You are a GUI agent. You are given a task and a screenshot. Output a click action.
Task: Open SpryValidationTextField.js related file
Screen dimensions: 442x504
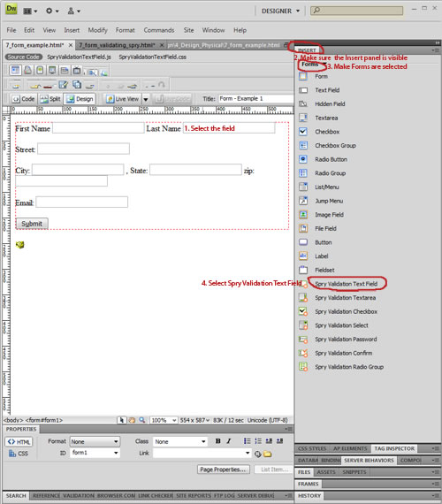point(79,57)
